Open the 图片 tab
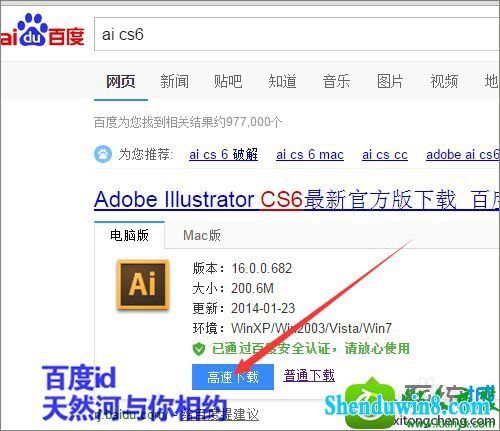 390,81
